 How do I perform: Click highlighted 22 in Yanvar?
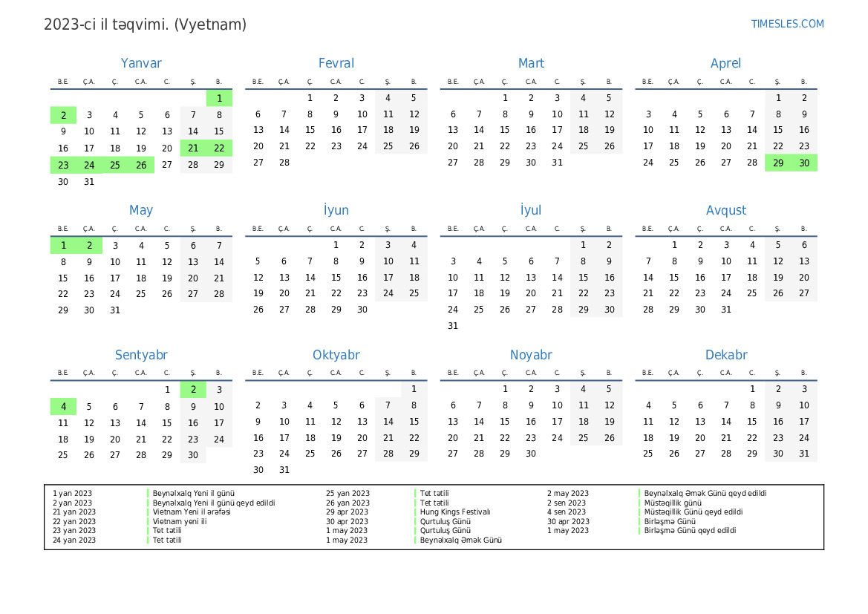coord(219,148)
